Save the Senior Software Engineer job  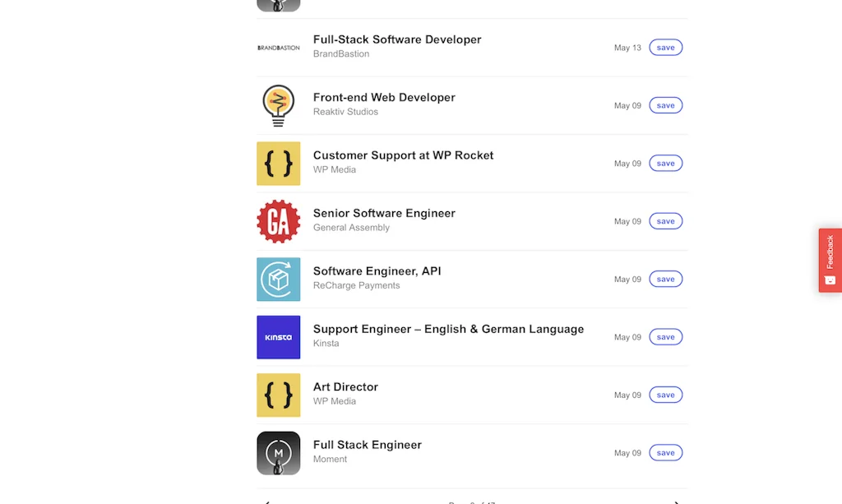(665, 221)
